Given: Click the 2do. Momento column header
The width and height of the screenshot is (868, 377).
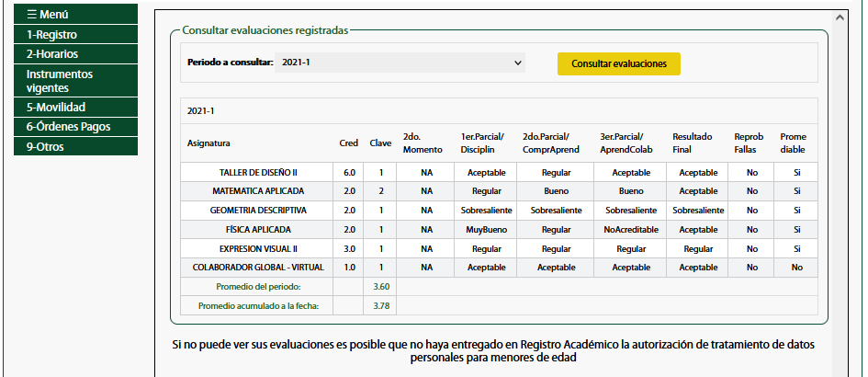Looking at the screenshot, I should [423, 143].
